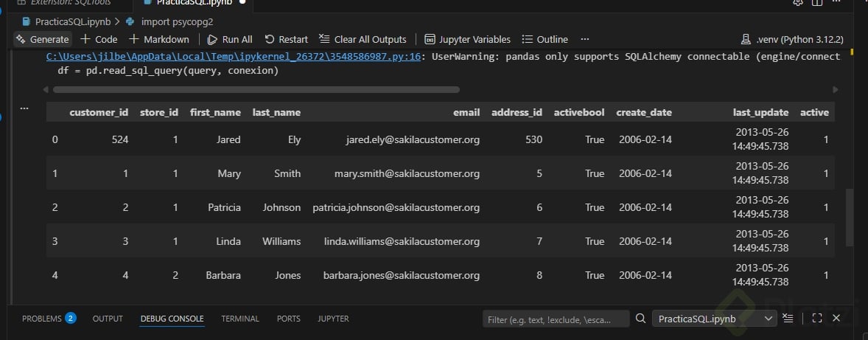
Task: Click the customer_id column header
Action: tap(99, 112)
